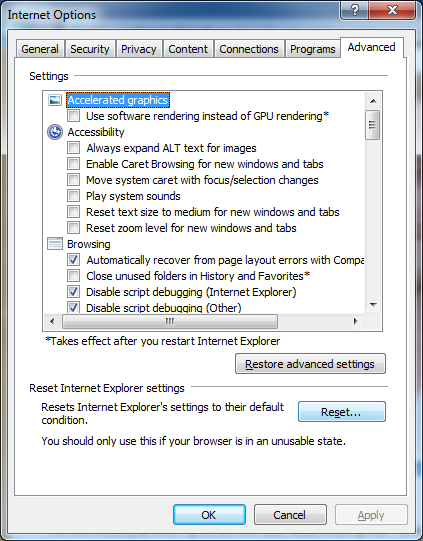
Task: Click the Help question mark button
Action: pyautogui.click(x=355, y=10)
